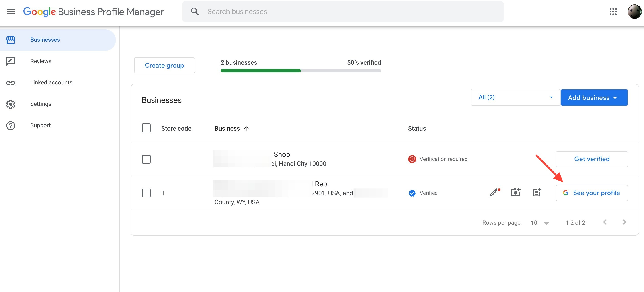Go to the next page of results
The image size is (644, 292).
point(624,222)
